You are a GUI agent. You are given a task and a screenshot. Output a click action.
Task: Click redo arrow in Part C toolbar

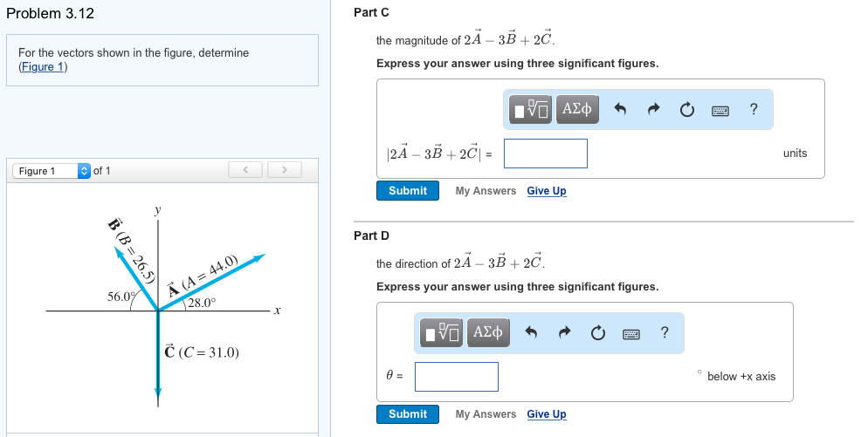(653, 109)
